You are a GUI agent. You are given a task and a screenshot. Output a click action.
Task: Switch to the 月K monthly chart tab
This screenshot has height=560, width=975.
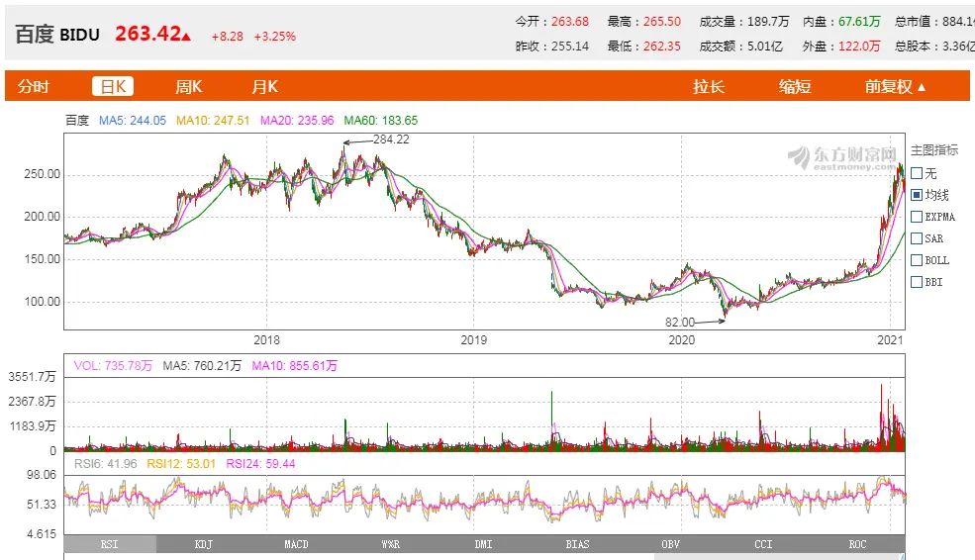[x=264, y=86]
